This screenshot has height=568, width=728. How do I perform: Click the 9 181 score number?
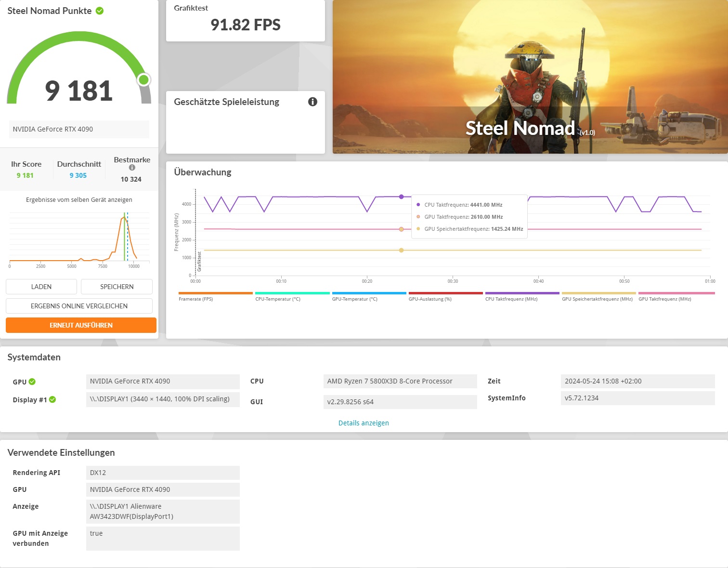[x=79, y=91]
